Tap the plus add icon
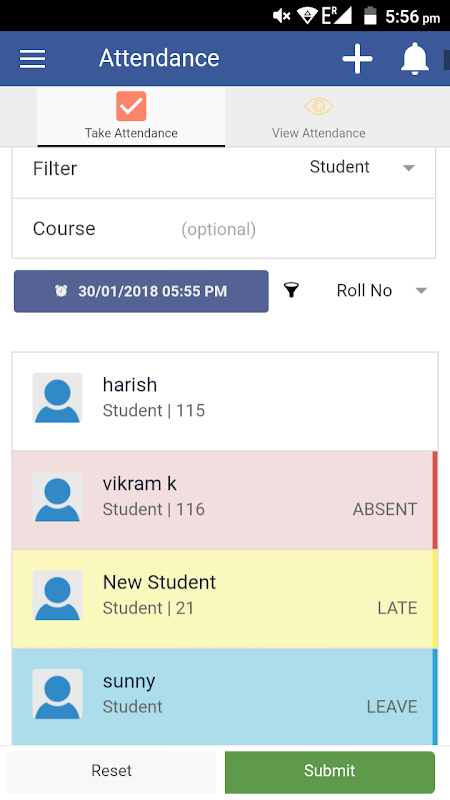Screen dimensions: 450x800 pyautogui.click(x=357, y=59)
